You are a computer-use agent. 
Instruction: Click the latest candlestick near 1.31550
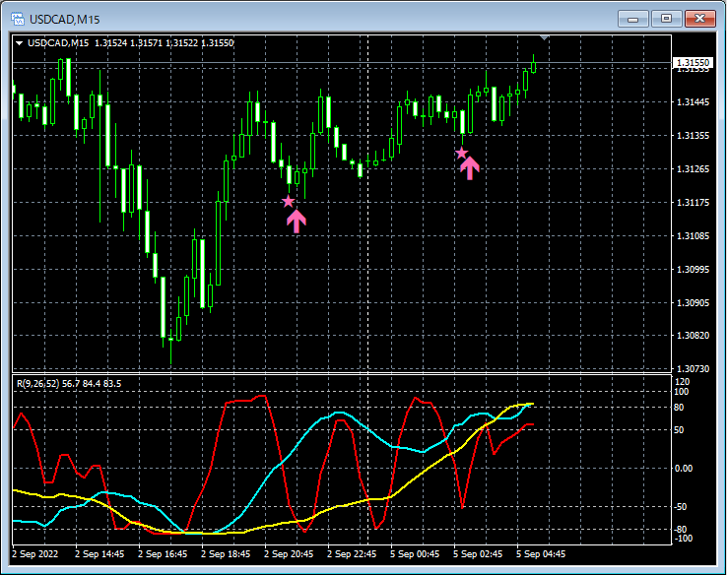click(x=534, y=65)
